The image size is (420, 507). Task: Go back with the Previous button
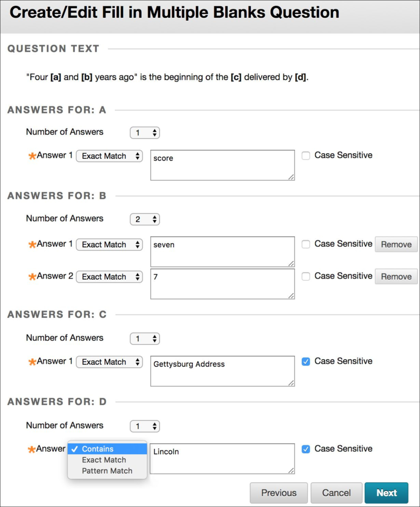click(x=278, y=493)
